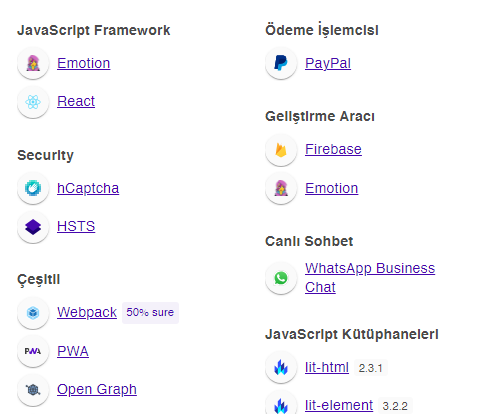Click the HSTS purple layers icon
Image resolution: width=487 pixels, height=414 pixels.
(33, 227)
